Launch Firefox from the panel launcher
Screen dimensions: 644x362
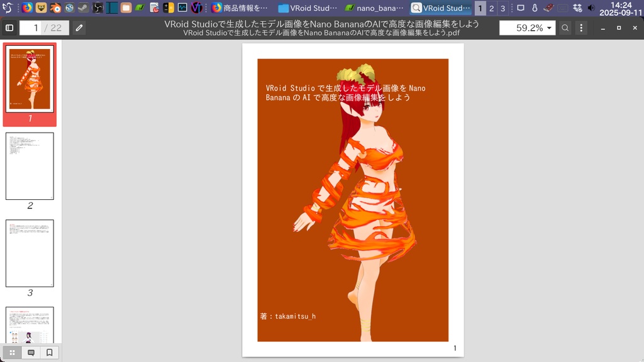pos(27,8)
